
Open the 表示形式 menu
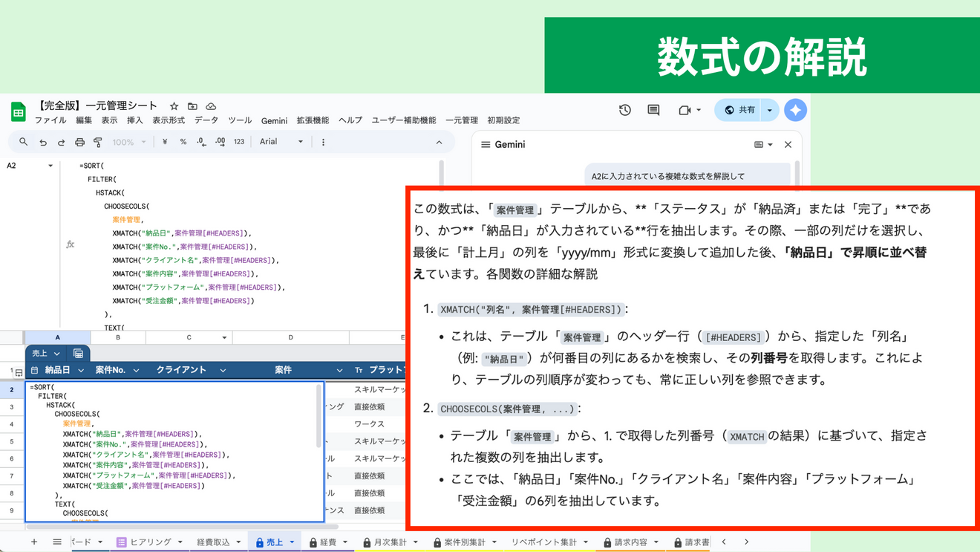pos(169,120)
